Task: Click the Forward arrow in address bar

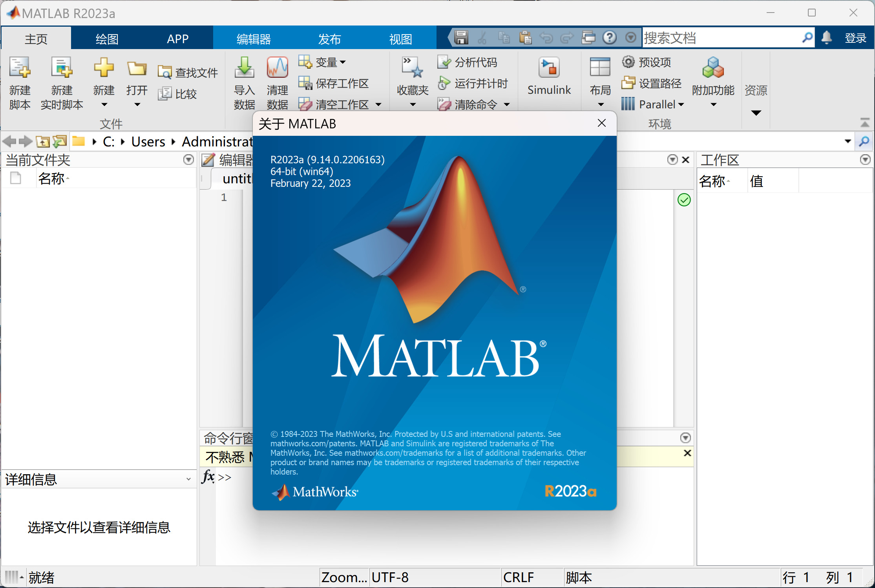Action: coord(26,141)
